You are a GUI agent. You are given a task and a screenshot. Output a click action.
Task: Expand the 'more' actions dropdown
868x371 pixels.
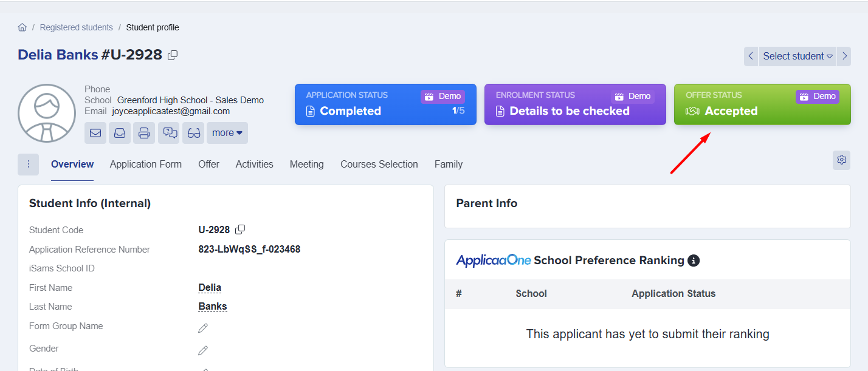(227, 133)
